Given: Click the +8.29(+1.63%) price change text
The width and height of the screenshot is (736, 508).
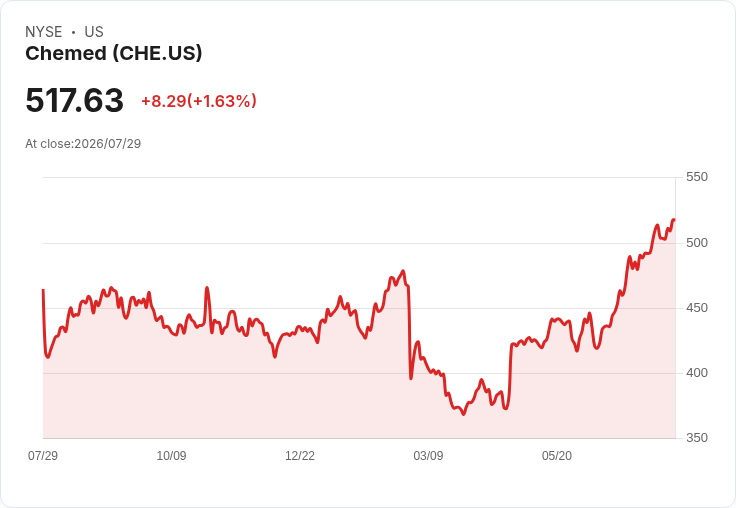Looking at the screenshot, I should click(x=199, y=101).
